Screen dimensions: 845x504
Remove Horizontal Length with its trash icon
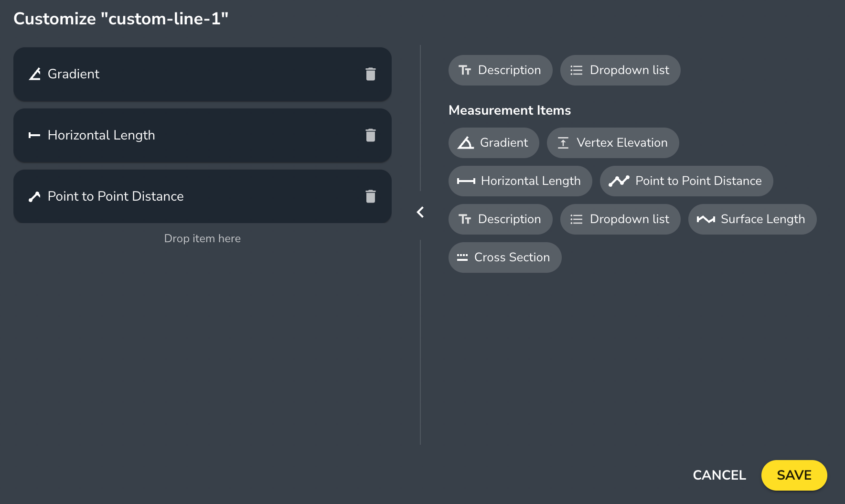[x=371, y=135]
